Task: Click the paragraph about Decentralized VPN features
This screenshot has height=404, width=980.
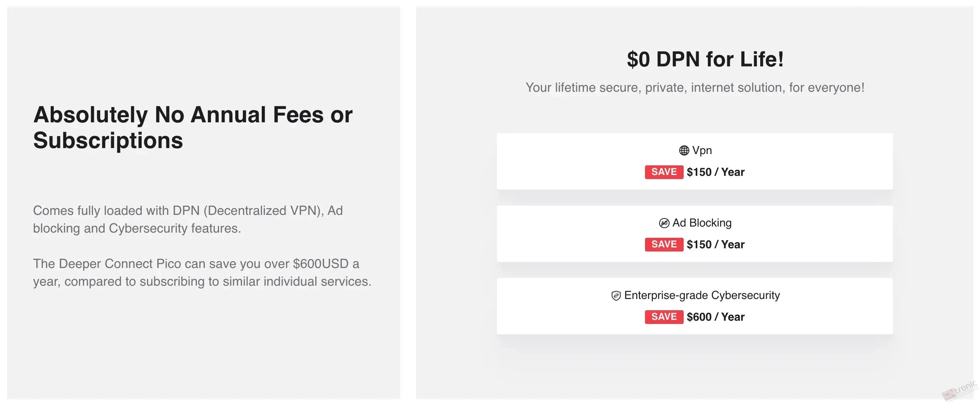Action: click(188, 219)
